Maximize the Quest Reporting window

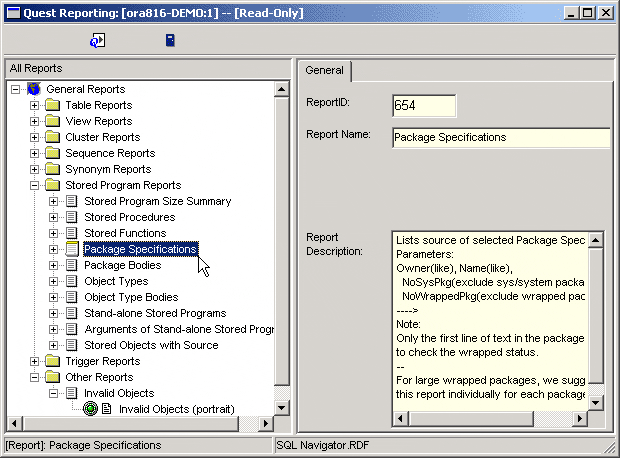point(588,13)
